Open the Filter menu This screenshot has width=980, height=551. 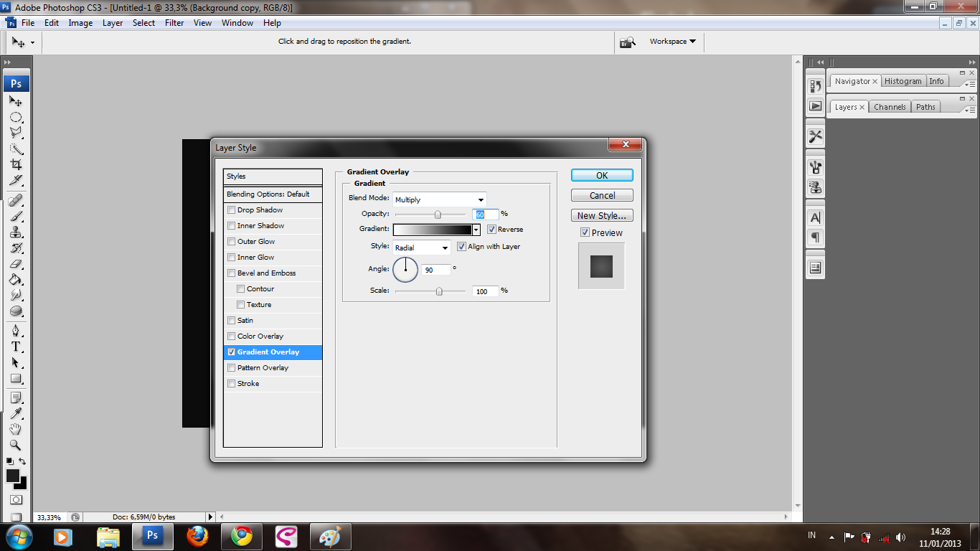click(x=174, y=23)
